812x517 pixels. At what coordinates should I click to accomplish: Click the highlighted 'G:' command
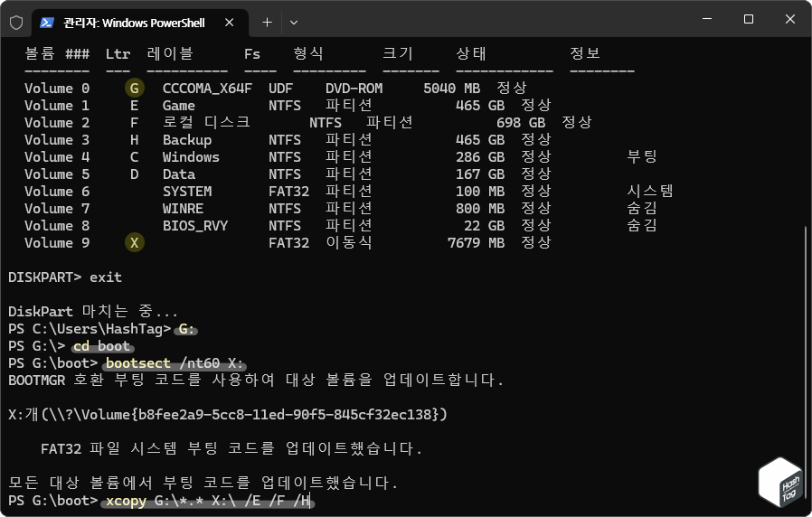[x=186, y=329]
